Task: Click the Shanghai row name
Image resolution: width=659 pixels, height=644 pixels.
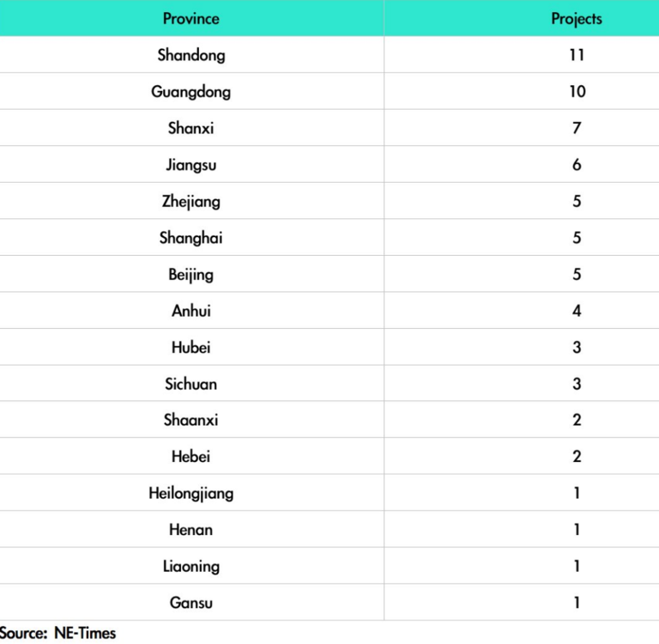Action: 191,238
